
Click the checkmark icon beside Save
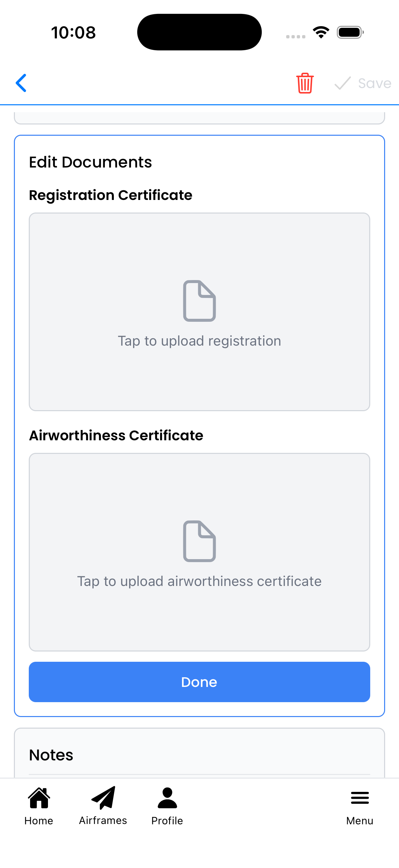point(342,83)
